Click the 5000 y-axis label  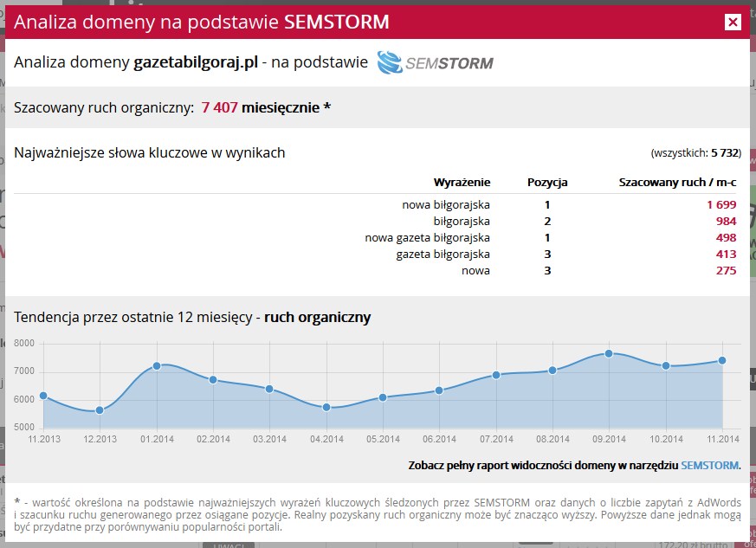[24, 427]
